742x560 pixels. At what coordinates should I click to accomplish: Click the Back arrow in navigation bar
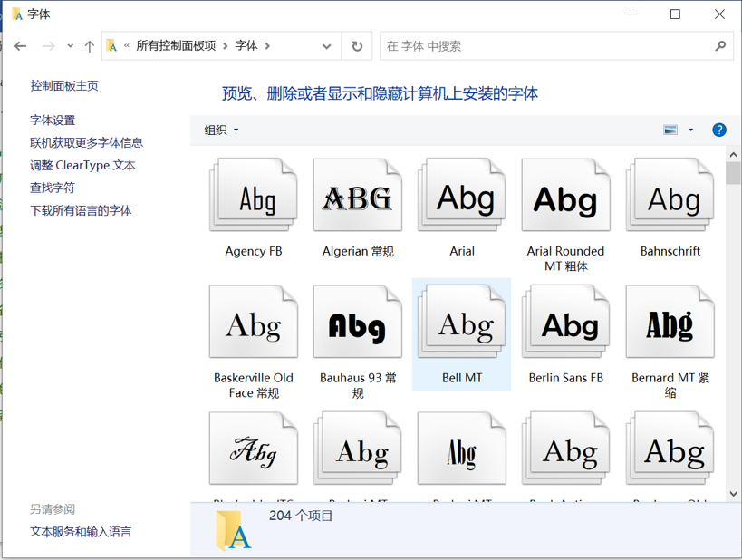[20, 46]
